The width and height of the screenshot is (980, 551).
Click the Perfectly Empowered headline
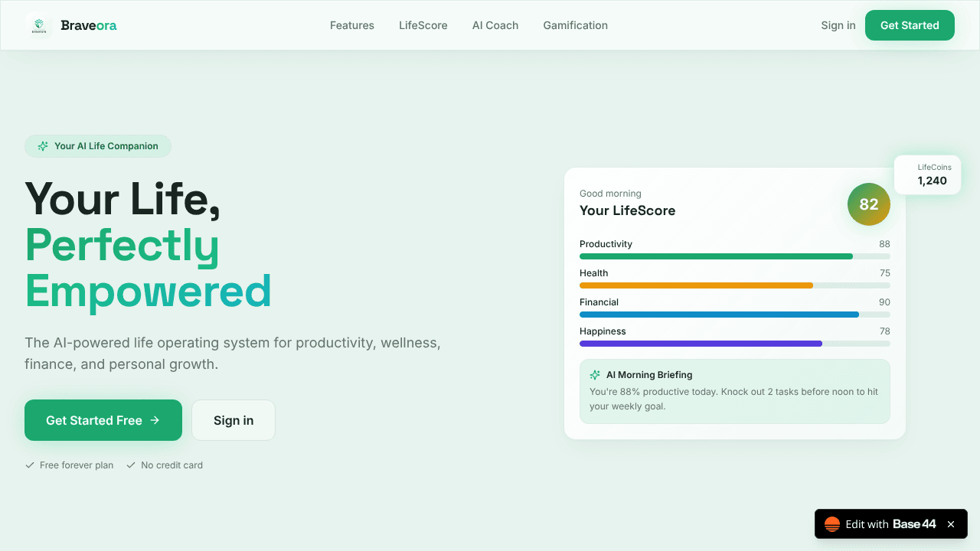(149, 269)
